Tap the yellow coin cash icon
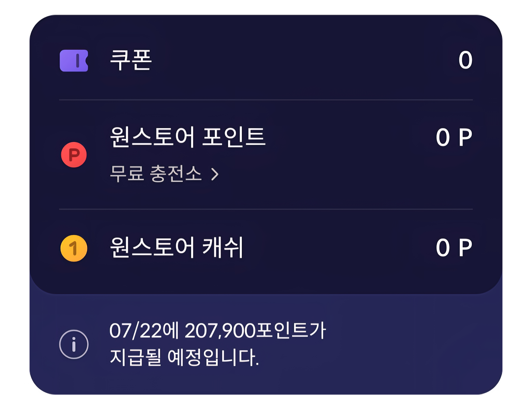This screenshot has height=413, width=532. click(x=74, y=248)
